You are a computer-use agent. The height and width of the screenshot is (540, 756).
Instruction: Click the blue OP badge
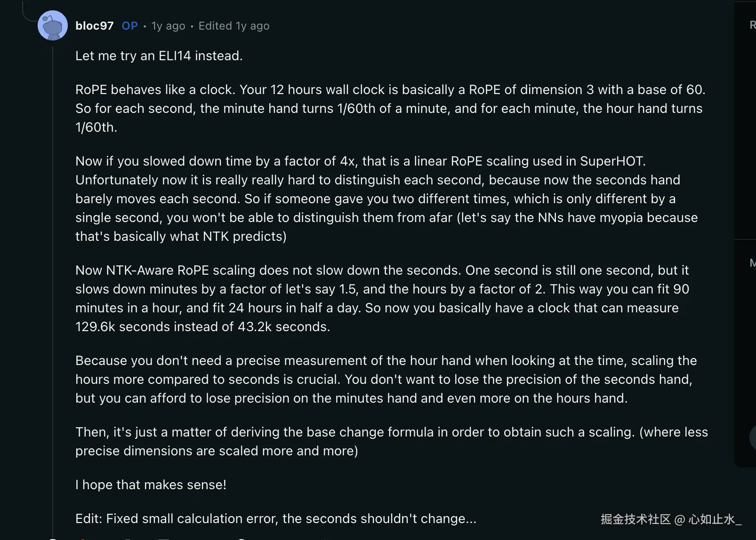(x=130, y=26)
